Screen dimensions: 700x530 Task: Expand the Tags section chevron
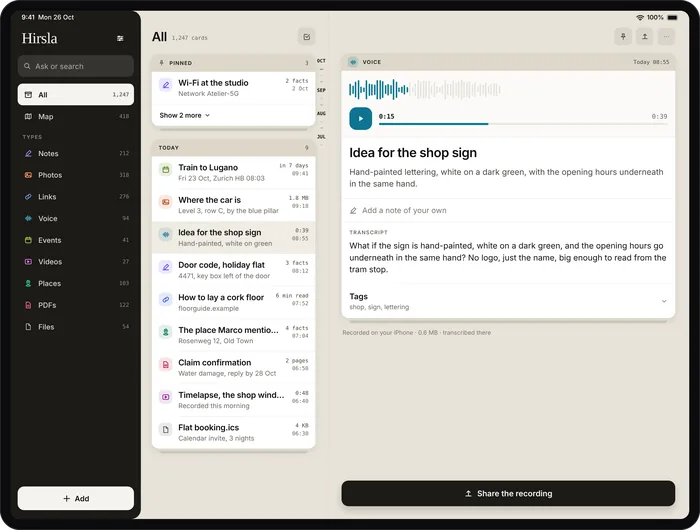tap(664, 301)
